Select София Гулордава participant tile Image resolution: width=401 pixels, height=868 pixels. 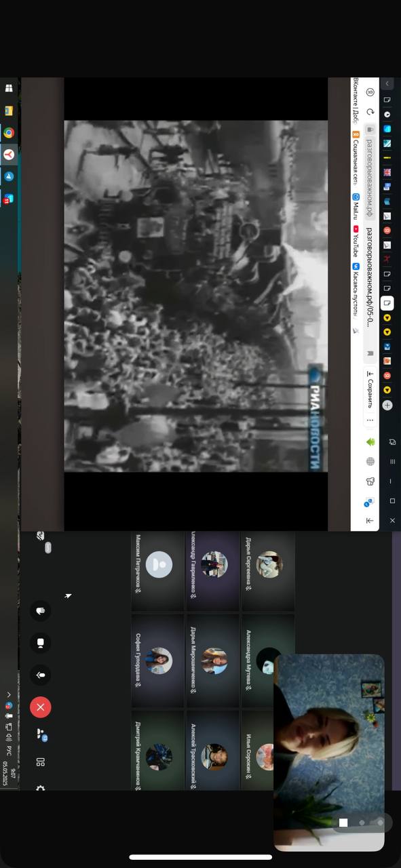click(x=158, y=661)
